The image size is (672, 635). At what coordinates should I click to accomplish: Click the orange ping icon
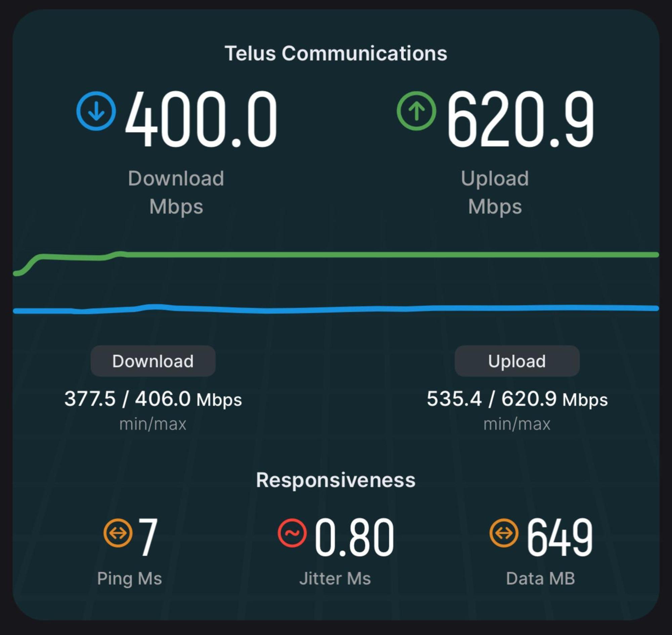[118, 533]
